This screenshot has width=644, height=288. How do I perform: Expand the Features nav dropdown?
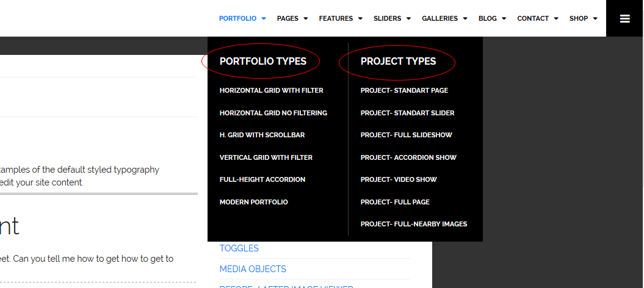click(340, 18)
